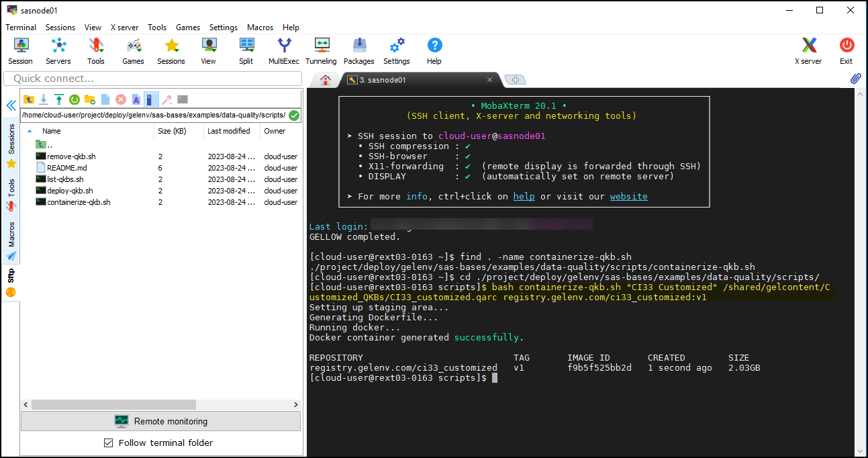The height and width of the screenshot is (458, 868).
Task: Activate Remote monitoring
Action: click(160, 421)
